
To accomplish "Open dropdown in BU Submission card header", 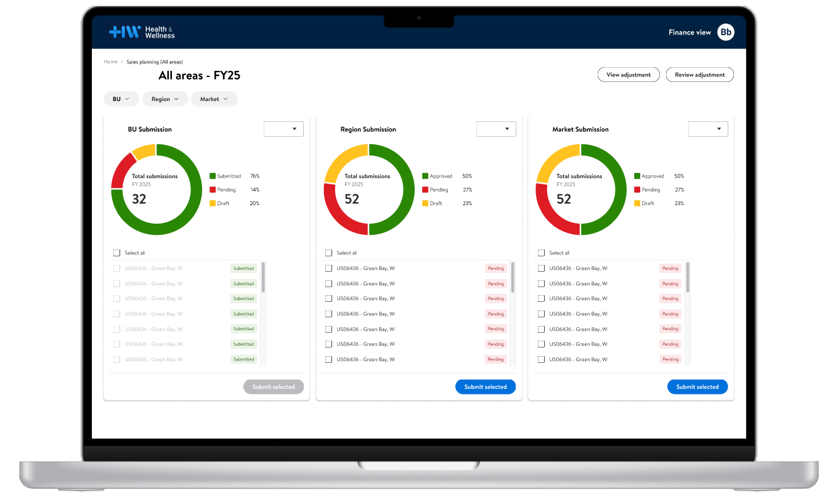I will click(283, 129).
